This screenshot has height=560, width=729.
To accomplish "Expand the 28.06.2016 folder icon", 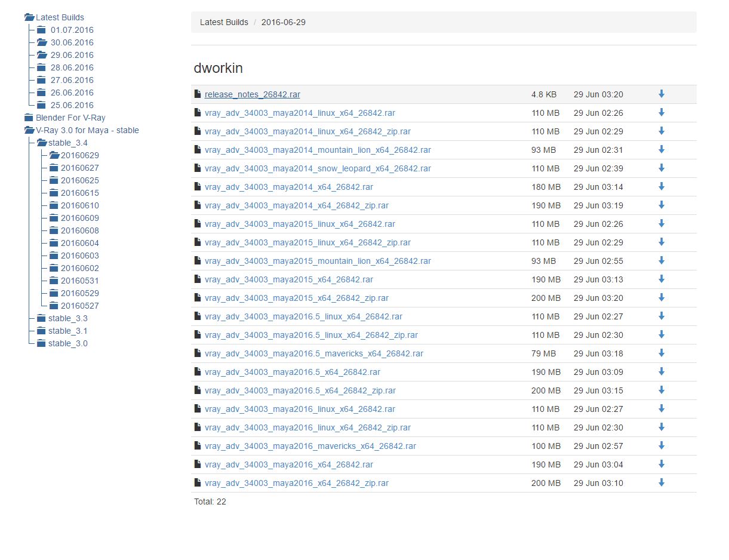I will tap(41, 67).
